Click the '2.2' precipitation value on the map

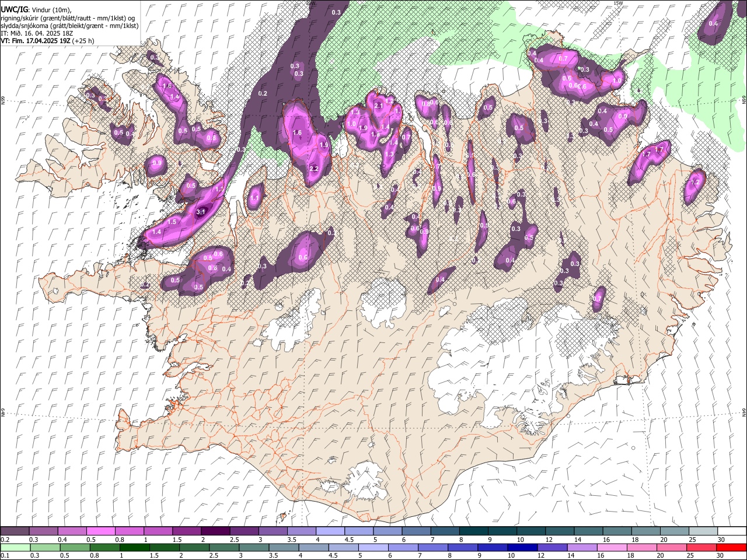click(313, 169)
